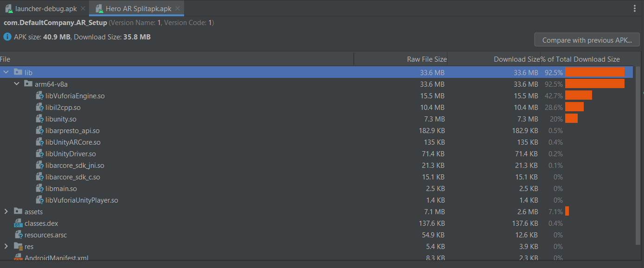This screenshot has width=644, height=268.
Task: Click the res folder icon
Action: [x=18, y=246]
